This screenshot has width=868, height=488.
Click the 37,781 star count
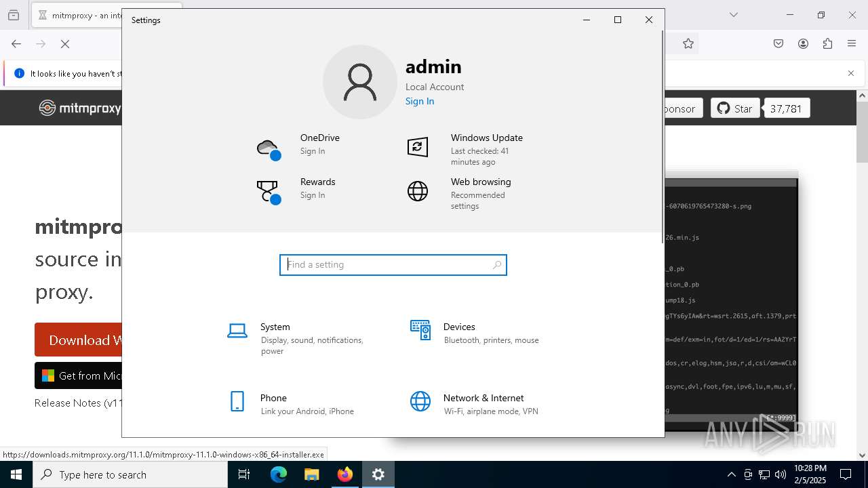coord(786,108)
